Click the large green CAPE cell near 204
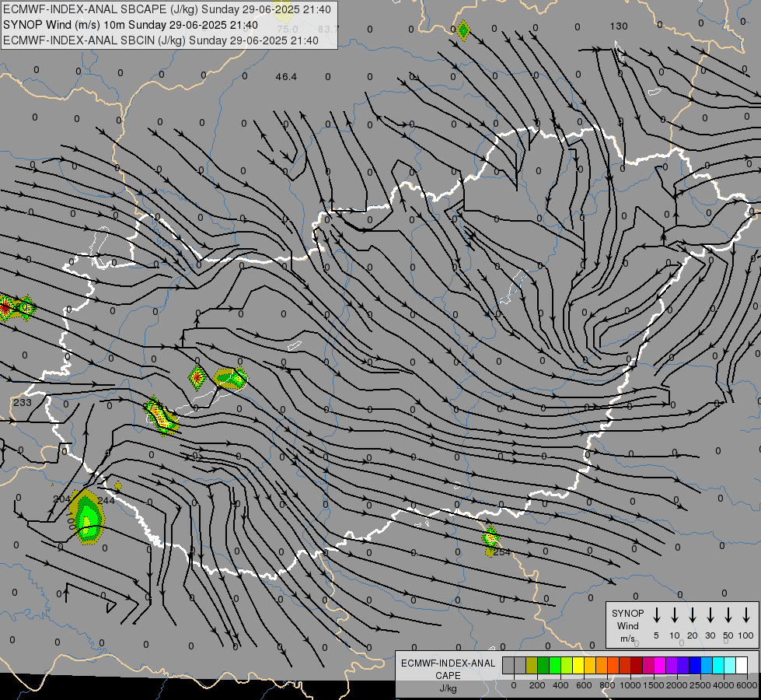 pyautogui.click(x=86, y=516)
